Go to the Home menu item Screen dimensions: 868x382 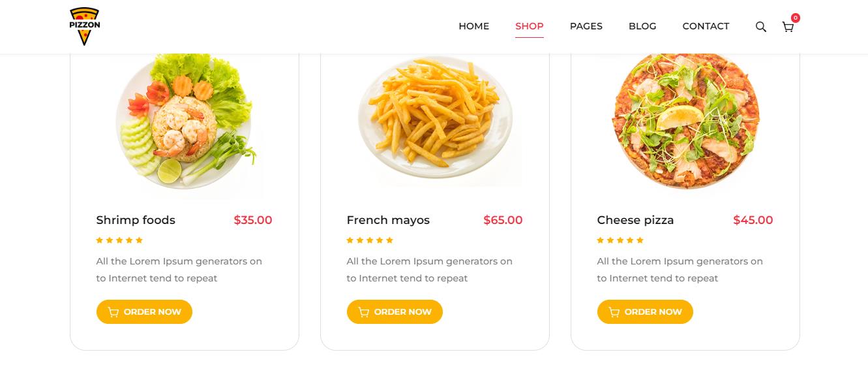pos(473,26)
